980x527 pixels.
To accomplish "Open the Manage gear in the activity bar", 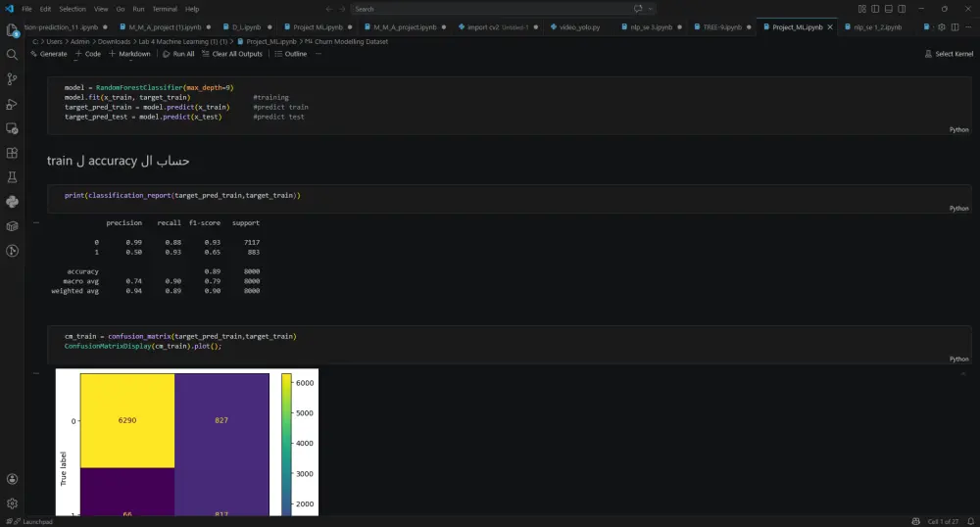I will (12, 503).
